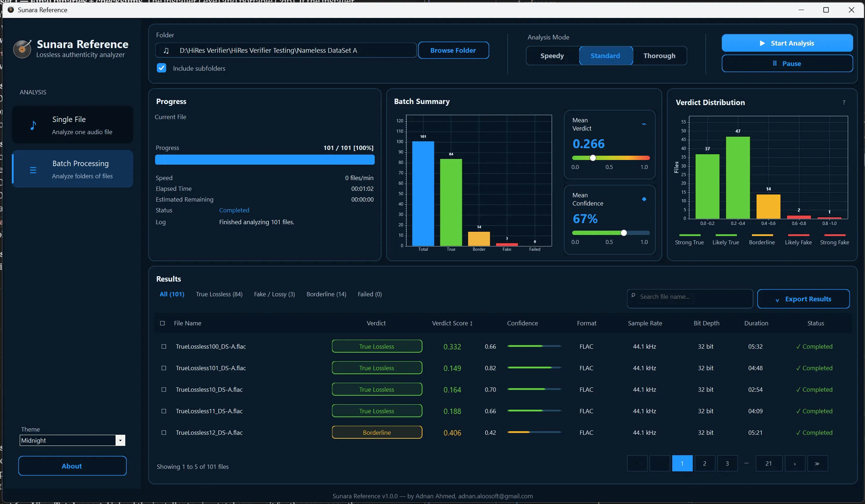
Task: Filter by True Lossless (84) tab
Action: point(219,294)
